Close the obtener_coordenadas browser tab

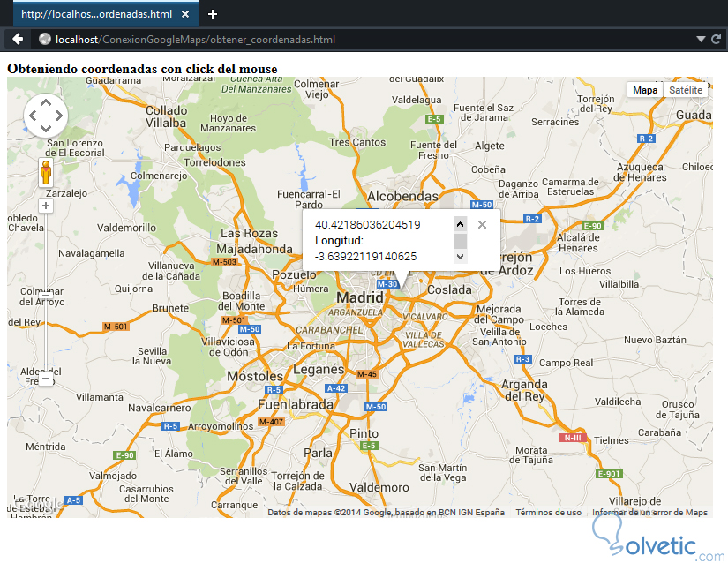185,14
